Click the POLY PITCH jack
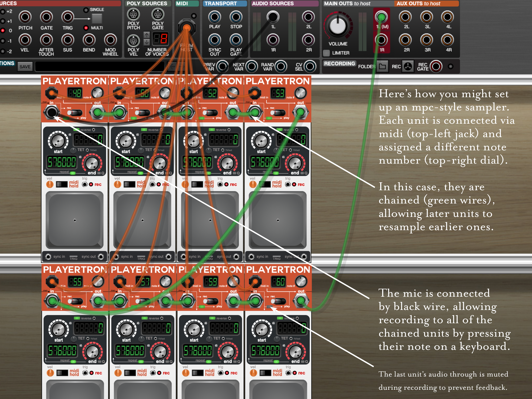532x399 pixels. point(133,15)
